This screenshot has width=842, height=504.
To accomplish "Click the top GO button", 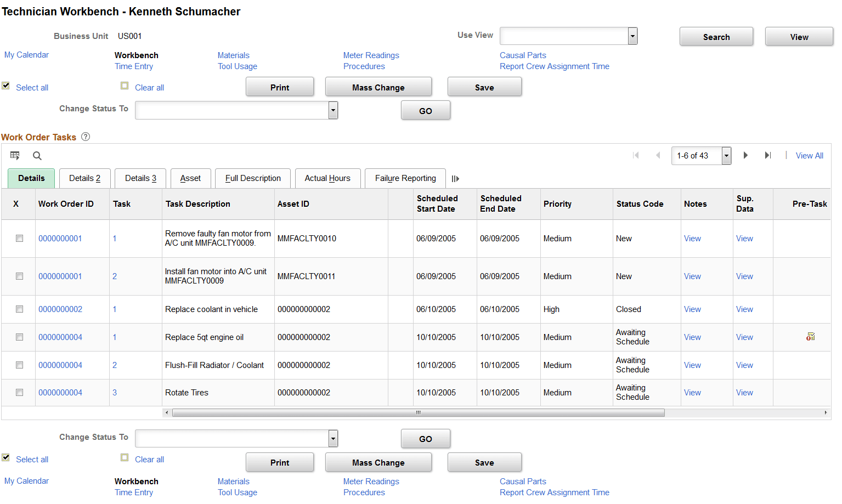I will (426, 110).
